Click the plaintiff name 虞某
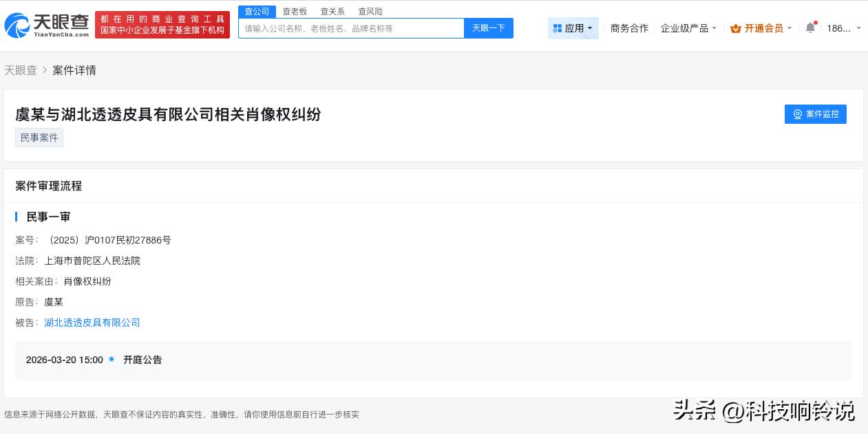The width and height of the screenshot is (868, 434). click(54, 302)
